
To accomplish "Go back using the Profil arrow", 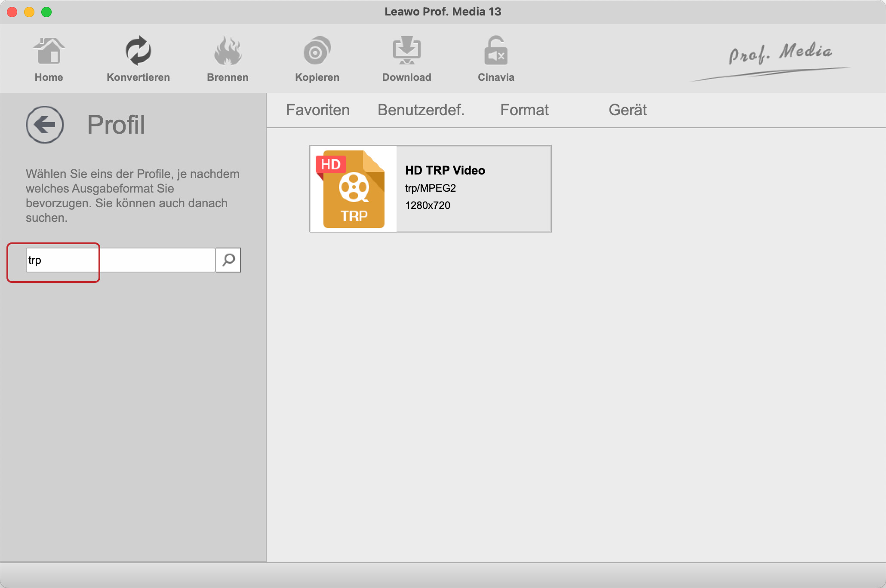I will (45, 125).
